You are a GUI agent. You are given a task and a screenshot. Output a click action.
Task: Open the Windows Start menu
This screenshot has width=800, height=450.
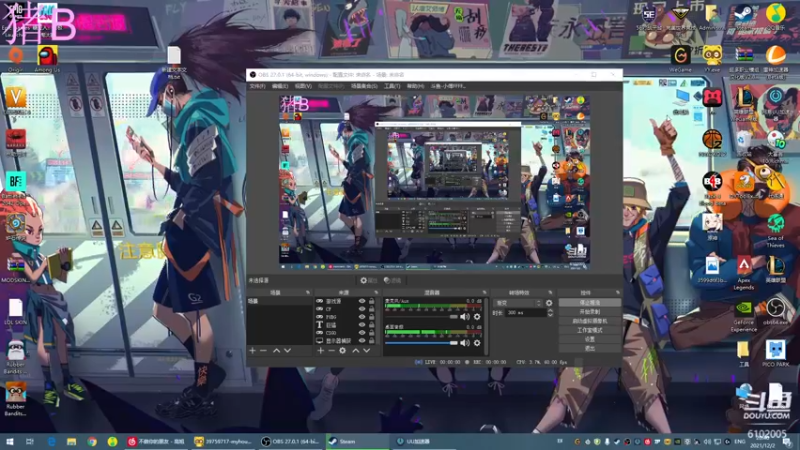point(10,441)
